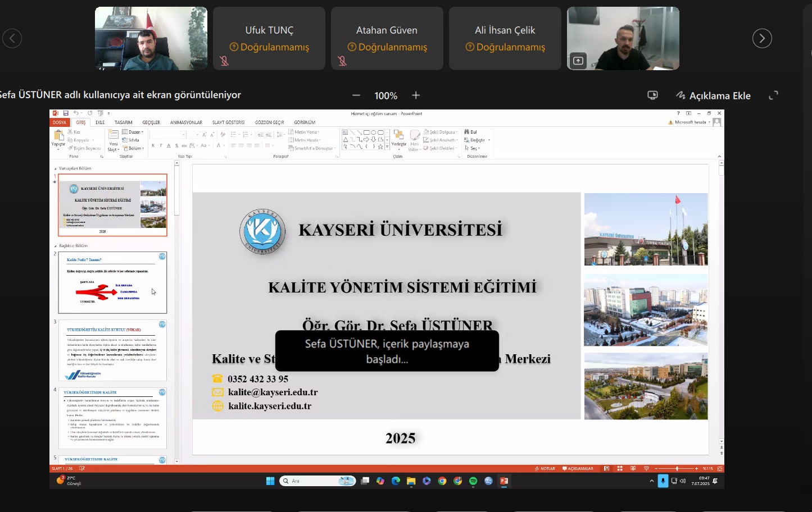Toggle Underline (A) formatting
812x512 pixels.
[x=169, y=145]
